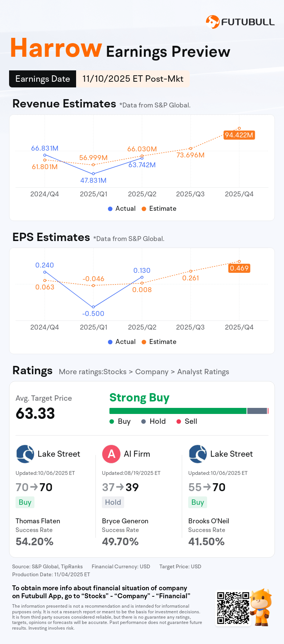Click the Earnings Date black label
Viewport: 284px width, 644px height.
click(42, 79)
